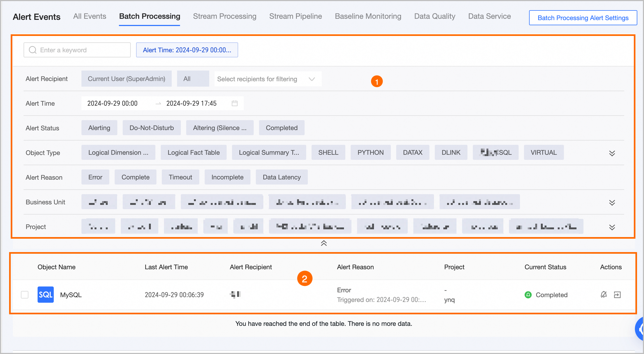This screenshot has width=644, height=354.
Task: Click the green Completed status icon
Action: click(x=528, y=295)
